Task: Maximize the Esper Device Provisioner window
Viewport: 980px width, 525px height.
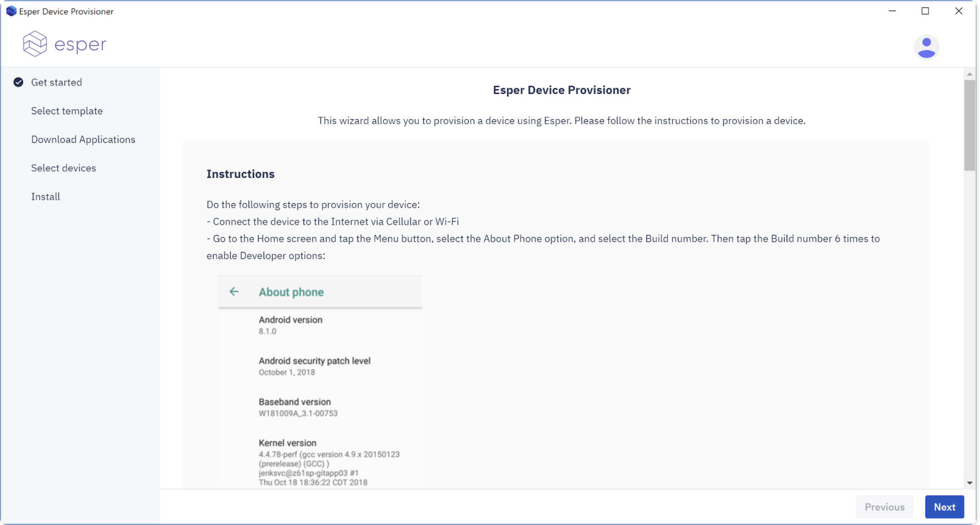Action: [925, 11]
